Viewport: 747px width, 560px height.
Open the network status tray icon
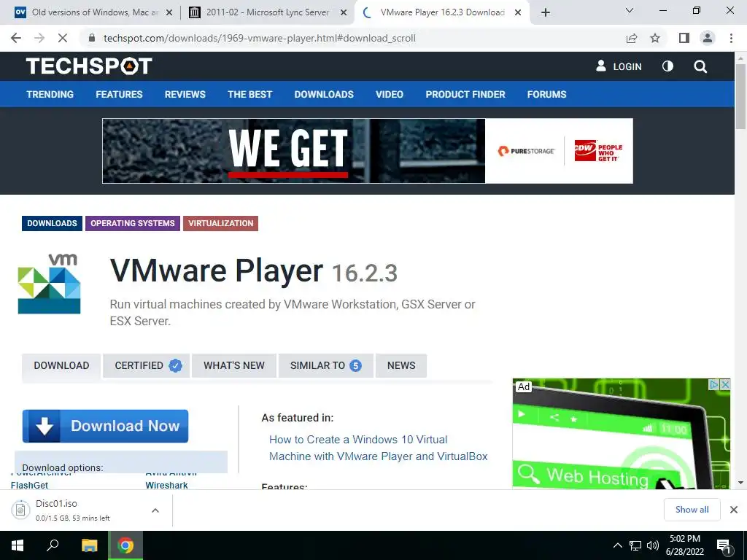coord(635,545)
